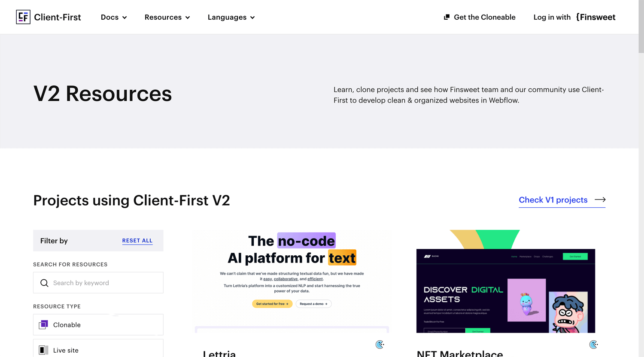The height and width of the screenshot is (357, 644).
Task: Click the Clonable filter icon
Action: pos(43,325)
